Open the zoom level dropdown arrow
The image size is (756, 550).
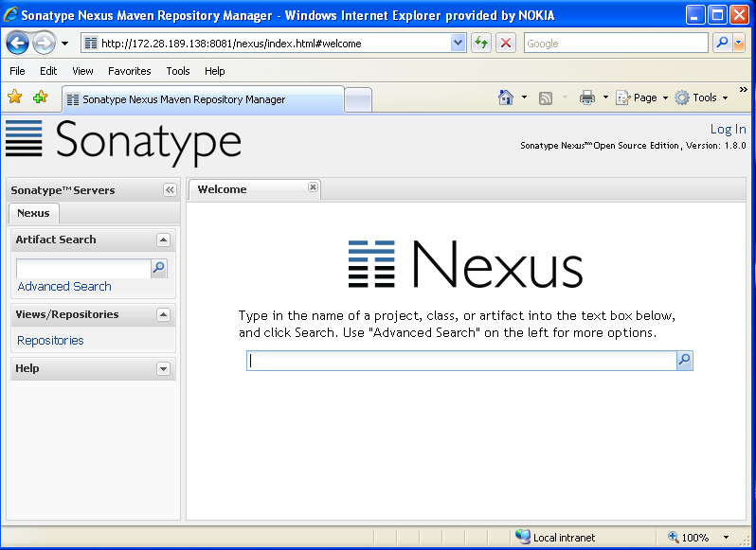[726, 537]
